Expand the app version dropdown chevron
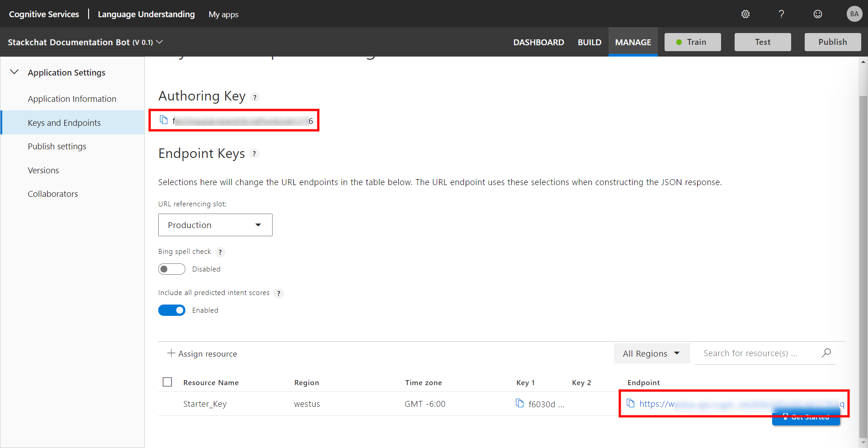This screenshot has height=448, width=868. pyautogui.click(x=160, y=42)
